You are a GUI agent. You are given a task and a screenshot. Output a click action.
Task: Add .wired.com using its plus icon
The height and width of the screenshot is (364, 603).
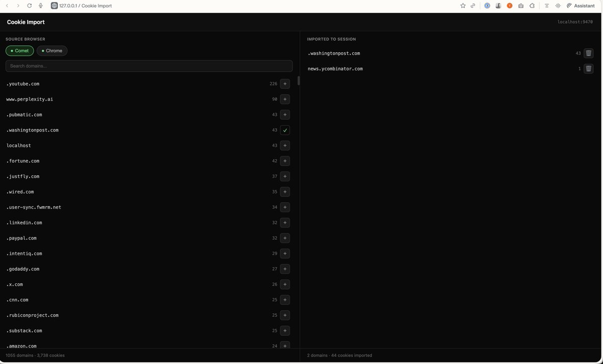(x=285, y=192)
